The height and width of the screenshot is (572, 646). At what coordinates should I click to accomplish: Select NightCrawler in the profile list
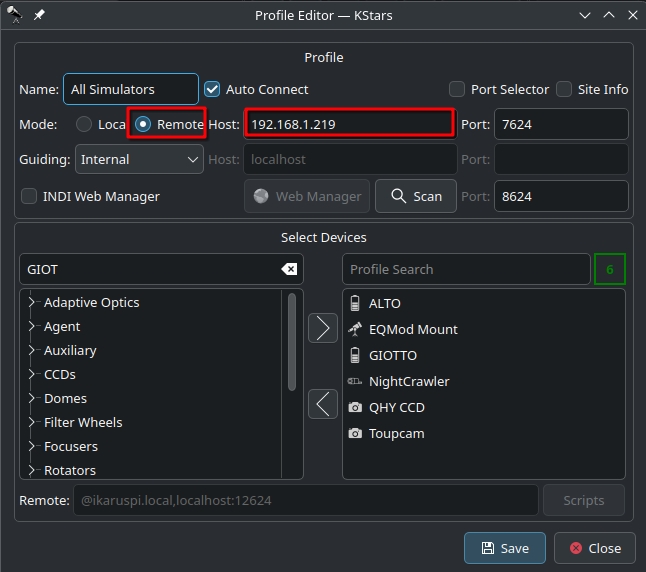coord(484,381)
